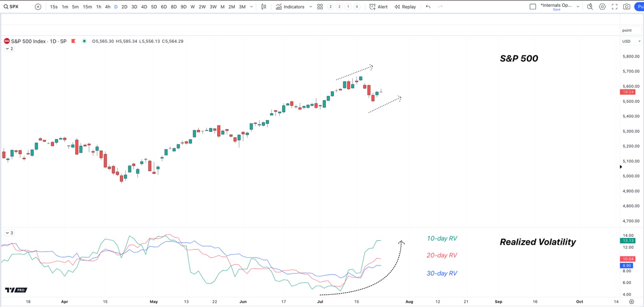Expand the indicators favorites dropdown arrow
This screenshot has width=644, height=307.
311,7
